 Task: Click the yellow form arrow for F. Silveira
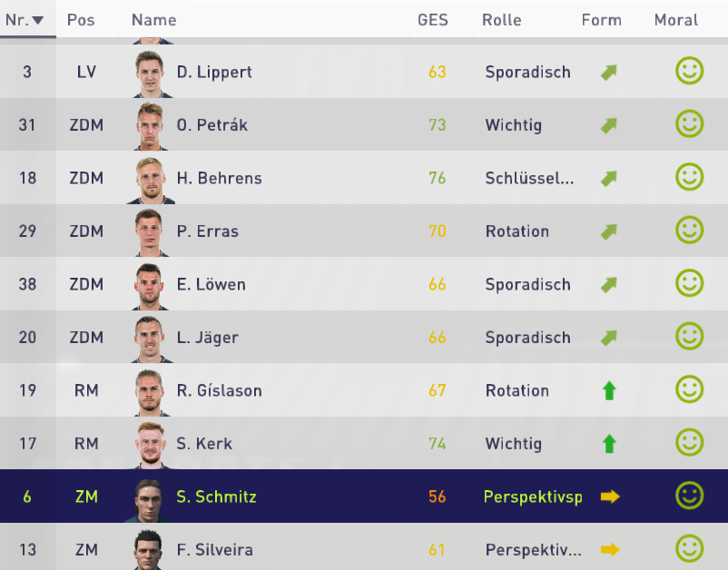click(610, 549)
